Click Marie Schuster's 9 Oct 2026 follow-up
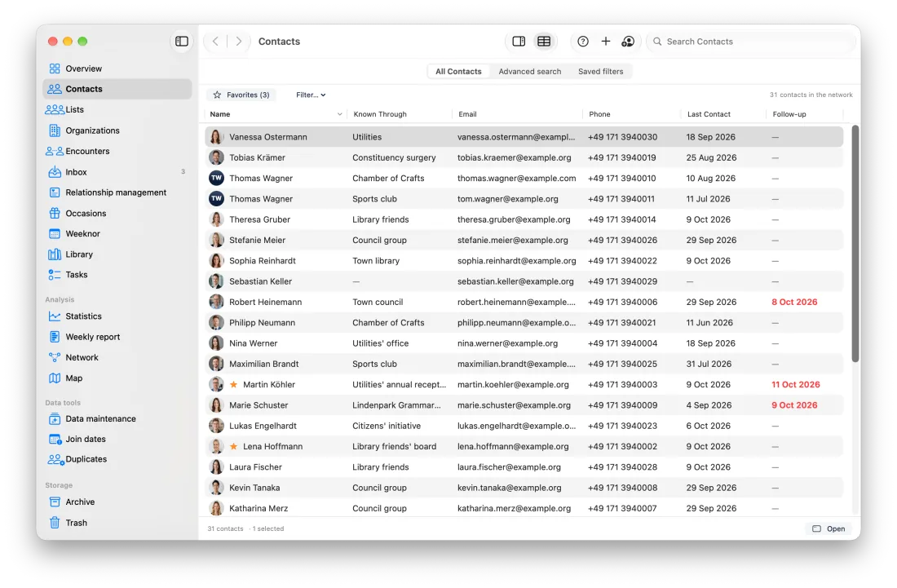 [794, 405]
